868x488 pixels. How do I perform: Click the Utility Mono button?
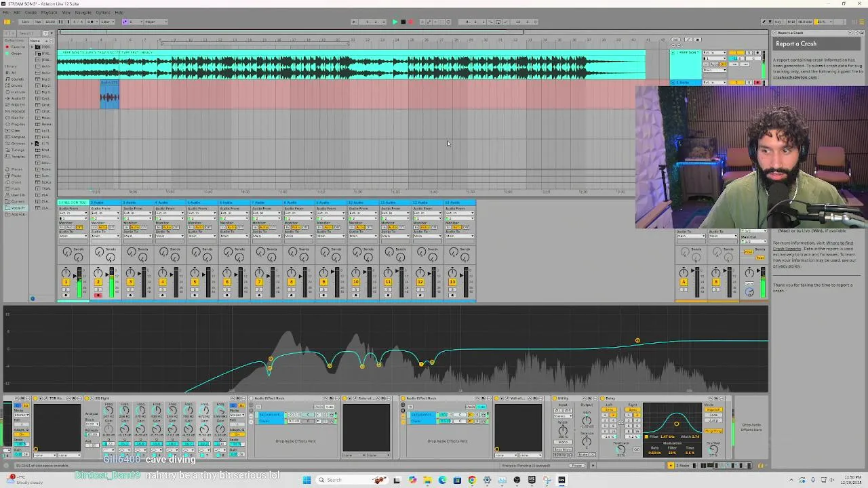point(563,442)
